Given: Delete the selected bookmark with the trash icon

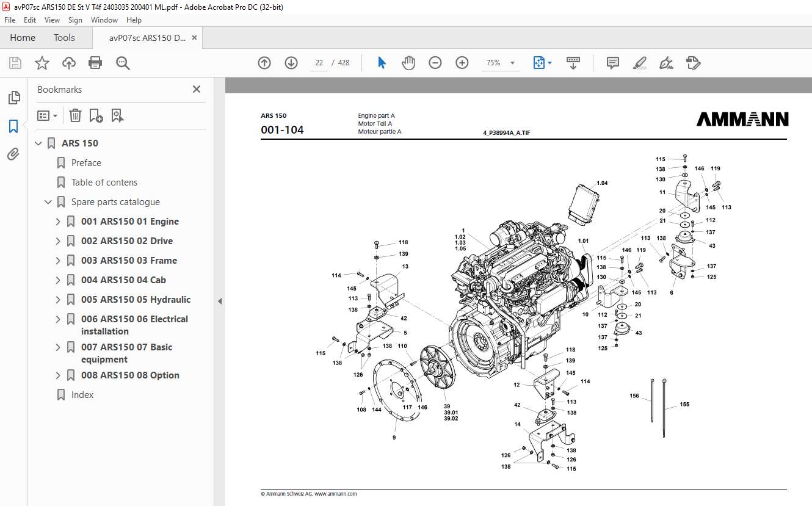Looking at the screenshot, I should pos(75,115).
